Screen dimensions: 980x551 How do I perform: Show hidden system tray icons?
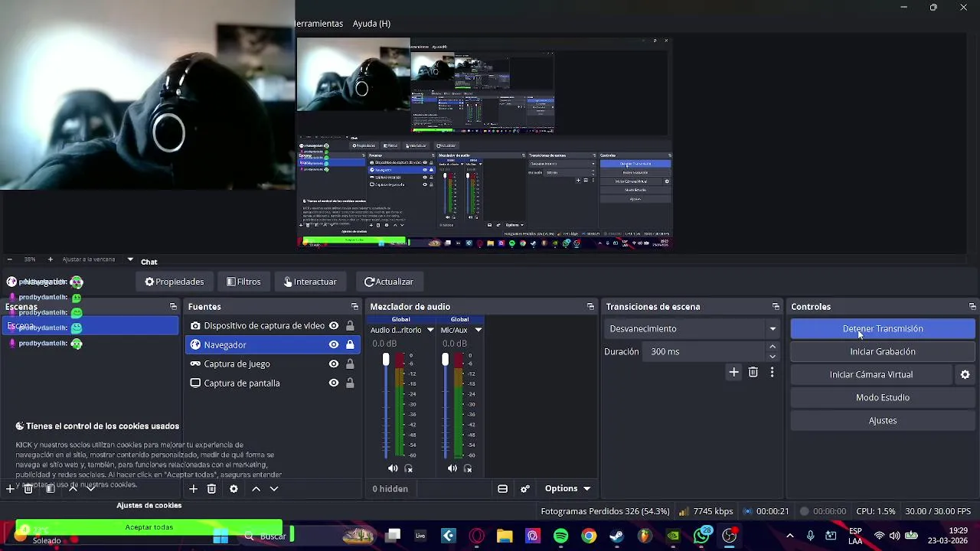point(790,536)
